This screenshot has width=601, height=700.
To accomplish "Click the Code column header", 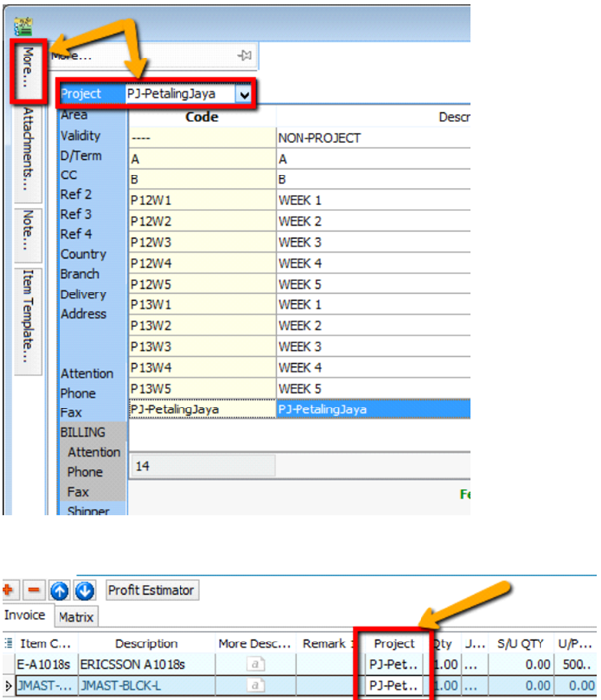I will tap(201, 117).
